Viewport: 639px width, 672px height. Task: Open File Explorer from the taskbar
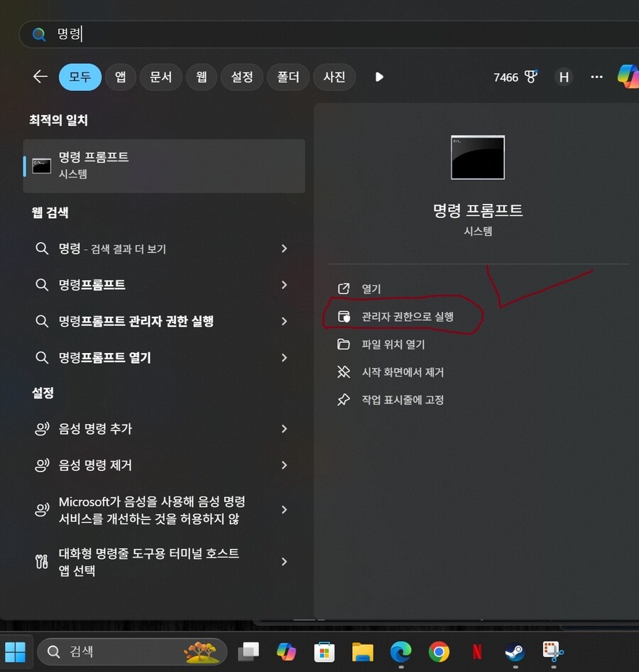point(363,651)
